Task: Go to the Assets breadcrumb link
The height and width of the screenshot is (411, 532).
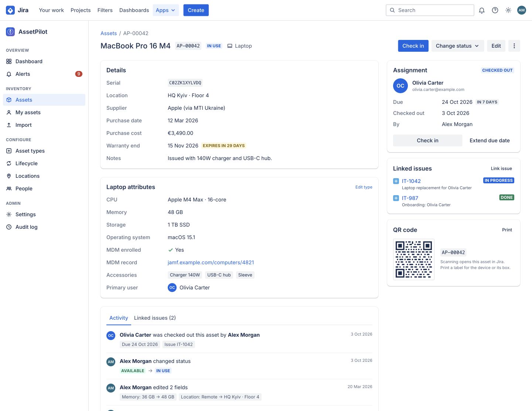Action: click(109, 33)
